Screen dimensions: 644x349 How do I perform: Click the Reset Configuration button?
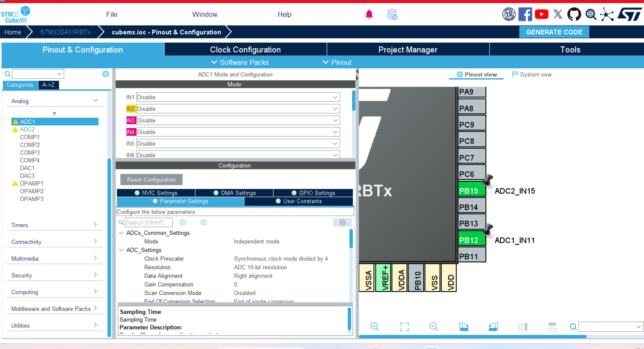[x=151, y=180]
